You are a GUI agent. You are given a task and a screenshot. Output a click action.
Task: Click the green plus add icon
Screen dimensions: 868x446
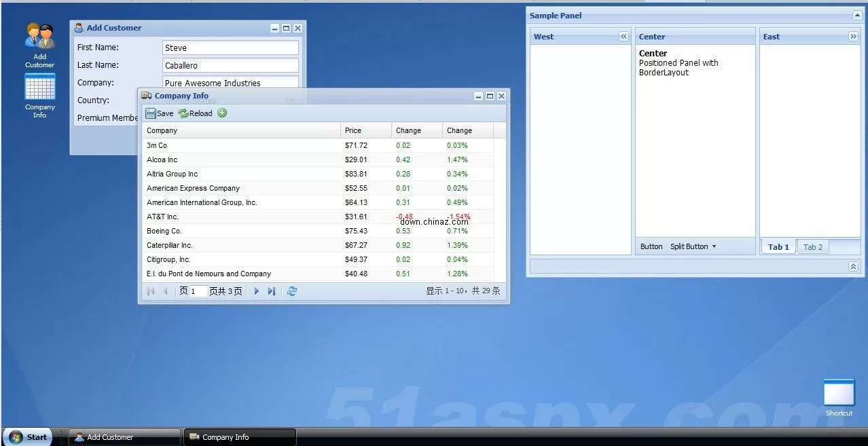(x=222, y=113)
